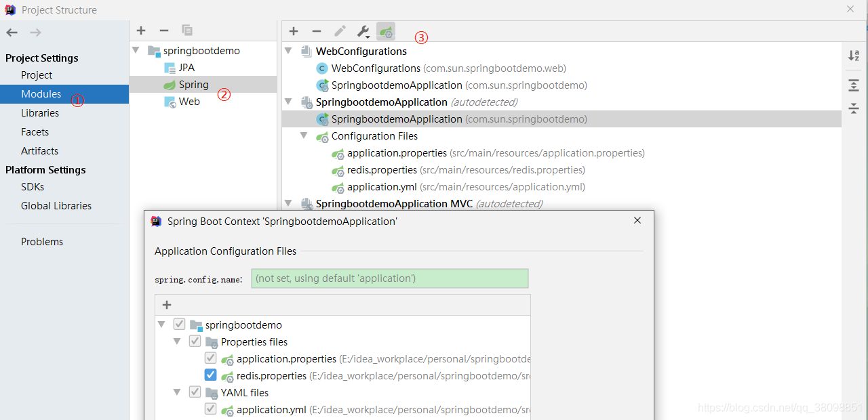Collapse the SpringbootdemoApplication MVC context
868x420 pixels.
tap(289, 203)
